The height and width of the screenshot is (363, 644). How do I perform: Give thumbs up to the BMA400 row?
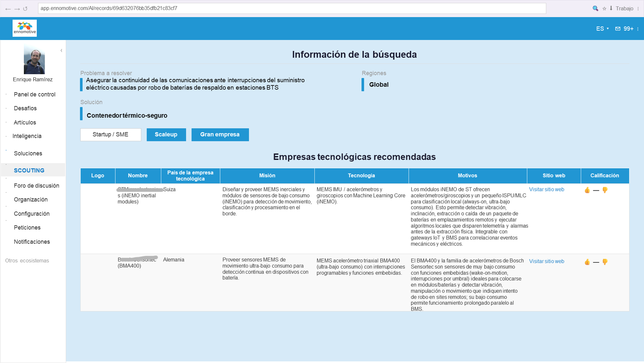point(587,262)
